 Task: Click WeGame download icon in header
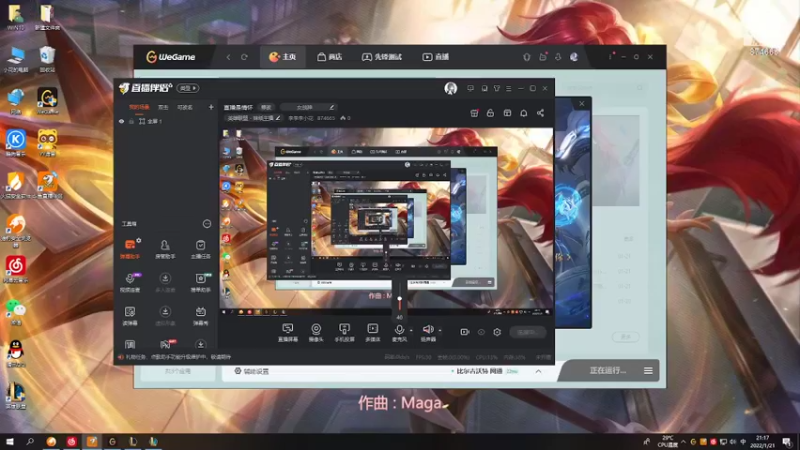[x=558, y=57]
